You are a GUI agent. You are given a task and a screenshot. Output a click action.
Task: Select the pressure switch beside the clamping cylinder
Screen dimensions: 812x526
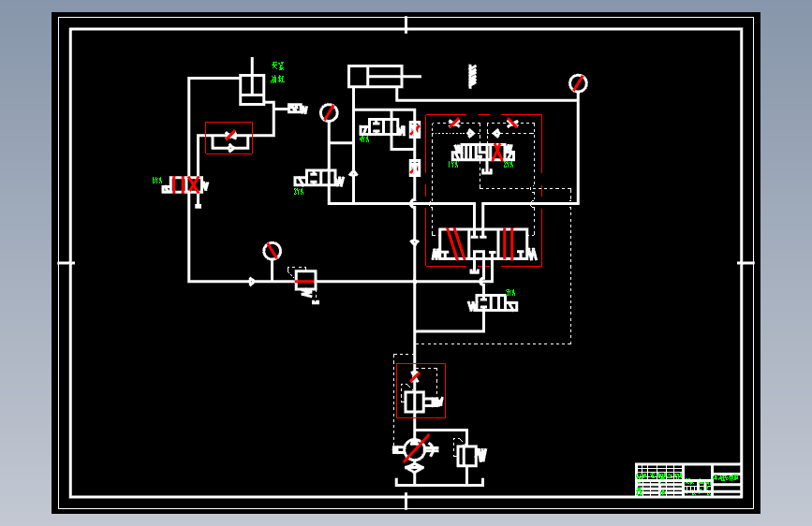(x=298, y=109)
